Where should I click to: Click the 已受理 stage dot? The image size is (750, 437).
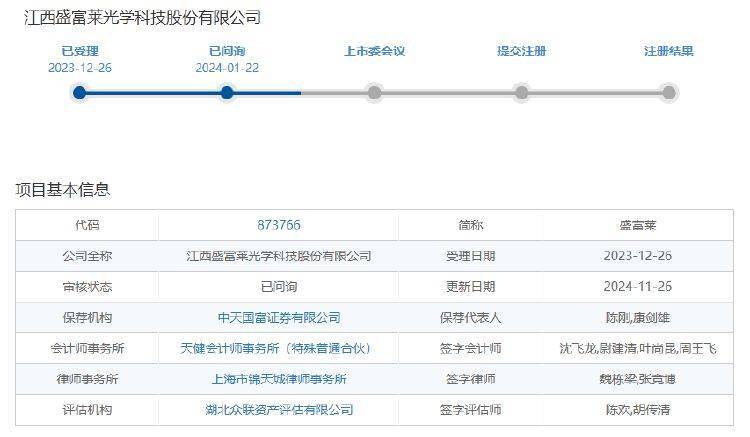(x=80, y=93)
